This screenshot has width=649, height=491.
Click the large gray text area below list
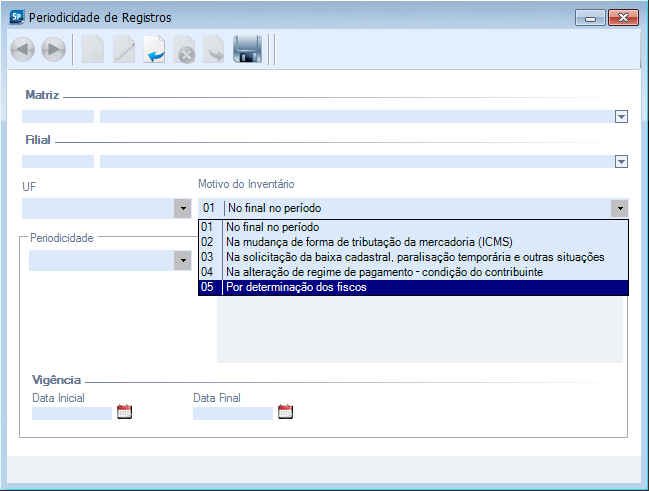point(420,330)
